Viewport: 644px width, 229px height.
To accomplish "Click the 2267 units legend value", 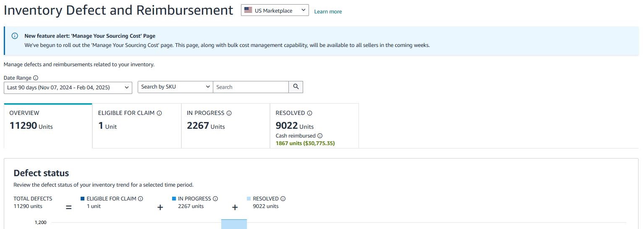I will coord(191,206).
